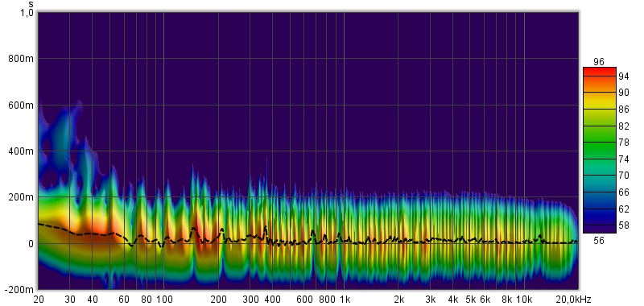This screenshot has width=644, height=306.
Task: Click the '1k' frequency axis label
Action: 345,299
